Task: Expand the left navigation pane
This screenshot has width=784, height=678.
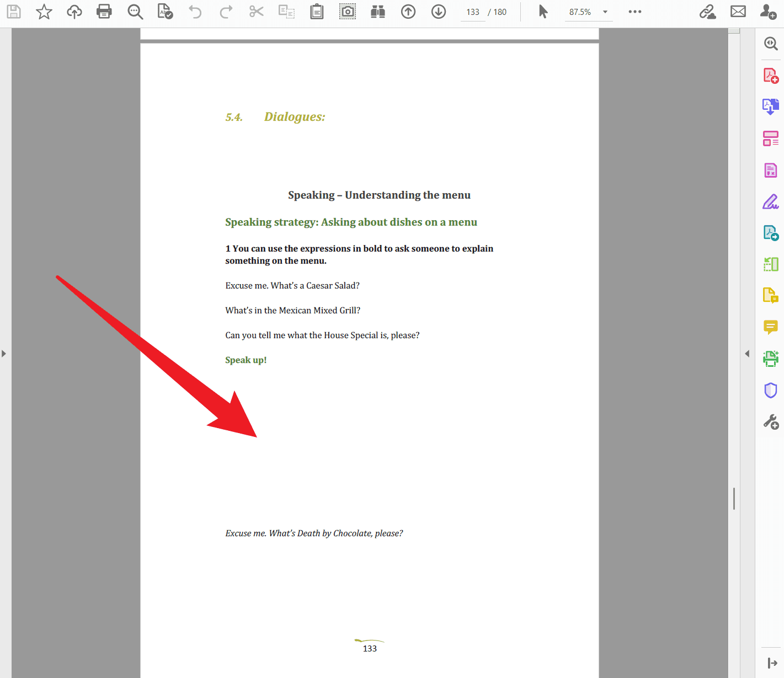Action: pos(4,354)
